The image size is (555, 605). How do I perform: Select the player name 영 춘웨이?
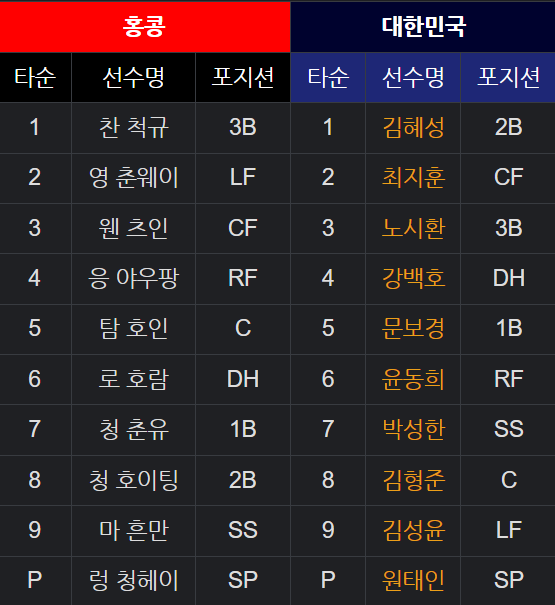coord(134,177)
